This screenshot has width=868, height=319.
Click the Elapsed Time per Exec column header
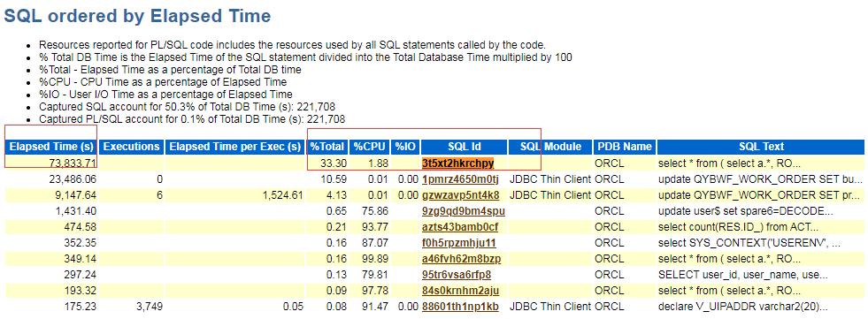point(235,147)
